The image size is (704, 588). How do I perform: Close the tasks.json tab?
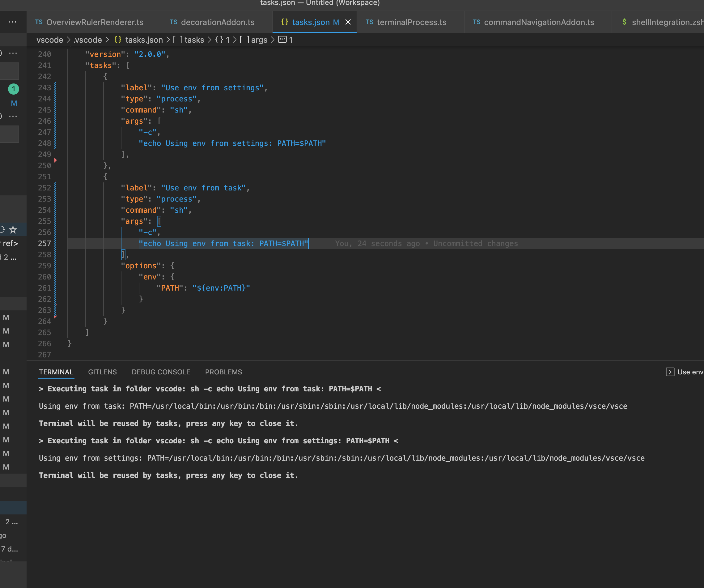(x=348, y=22)
